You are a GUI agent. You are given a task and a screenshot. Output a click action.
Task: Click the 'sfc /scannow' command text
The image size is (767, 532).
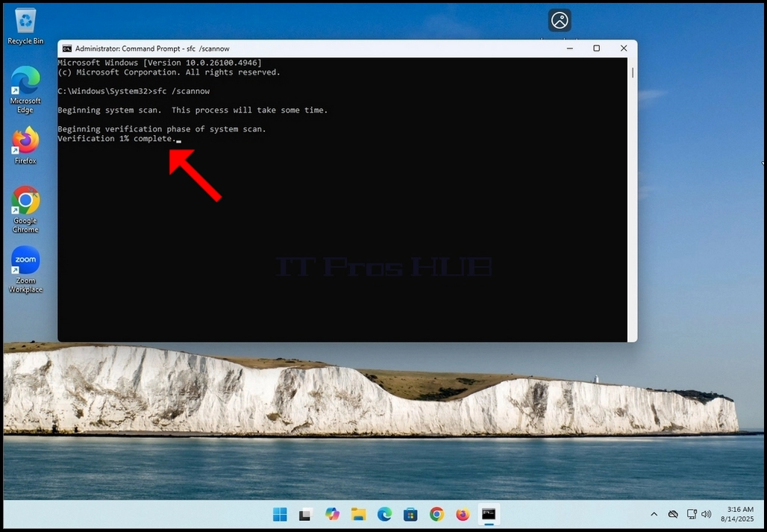[x=181, y=92]
